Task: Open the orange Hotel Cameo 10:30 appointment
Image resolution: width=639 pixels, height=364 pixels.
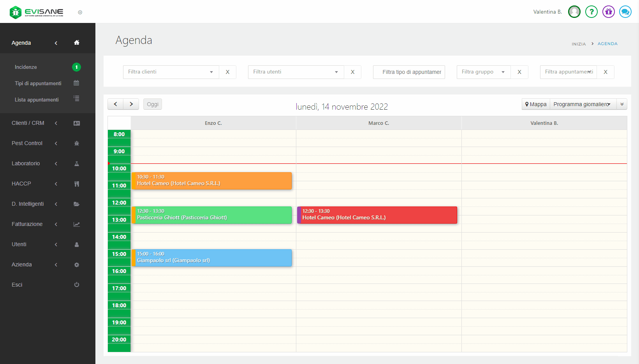Action: pyautogui.click(x=212, y=181)
